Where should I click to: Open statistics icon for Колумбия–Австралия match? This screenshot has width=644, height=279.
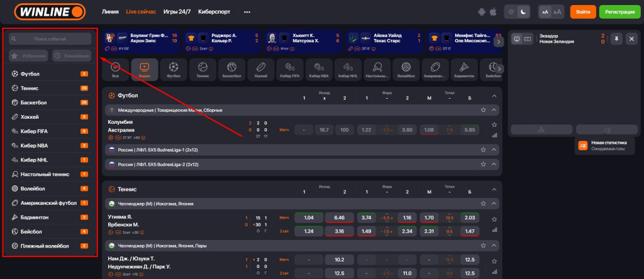pos(494,134)
